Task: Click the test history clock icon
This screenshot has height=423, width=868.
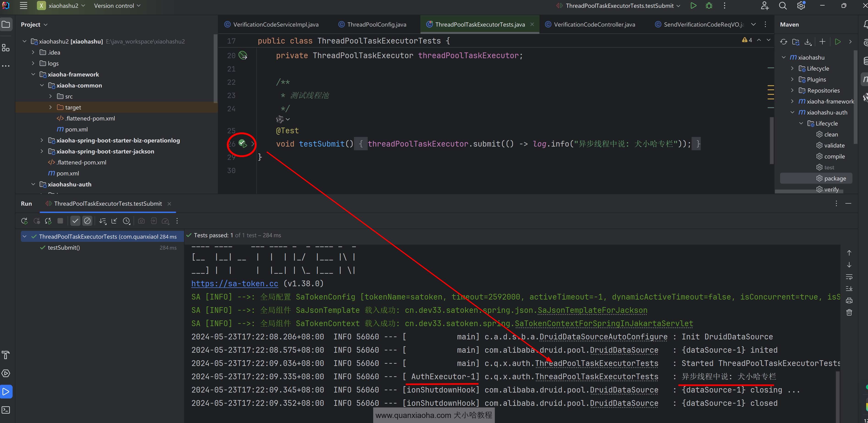Action: tap(126, 221)
